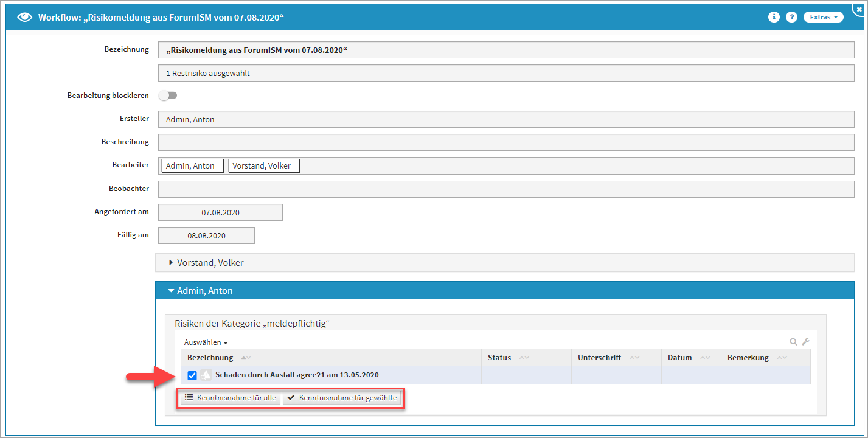Image resolution: width=868 pixels, height=438 pixels.
Task: Select the Vorstand, Volker tag in Bearbeiter
Action: [263, 166]
